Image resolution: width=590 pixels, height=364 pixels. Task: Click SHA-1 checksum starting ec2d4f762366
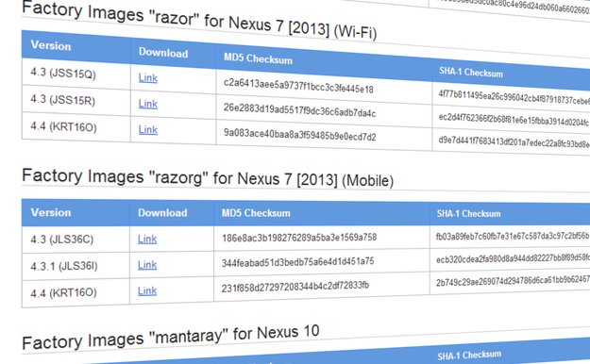[514, 120]
